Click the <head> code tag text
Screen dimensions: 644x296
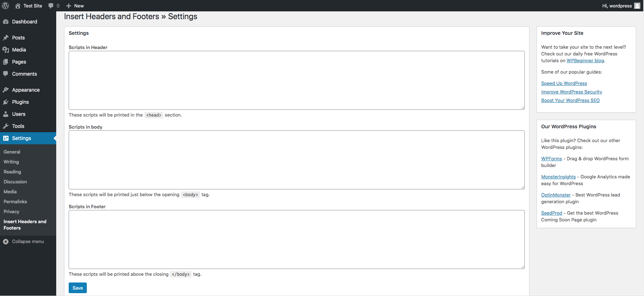point(154,115)
